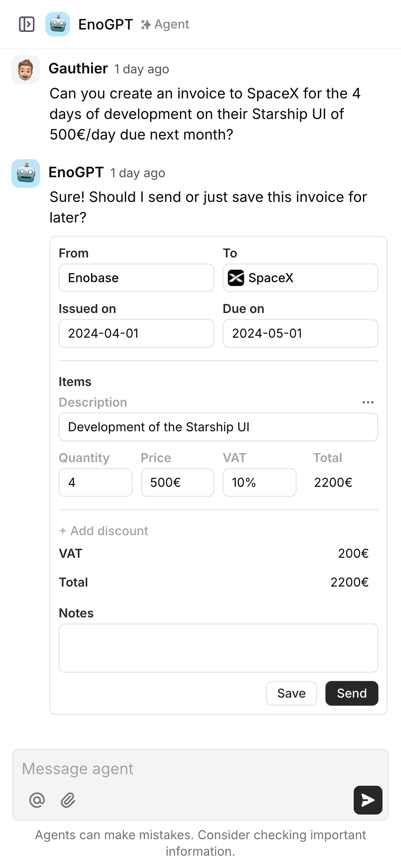The width and height of the screenshot is (401, 868).
Task: Click the VAT 10% percentage field
Action: (x=259, y=482)
